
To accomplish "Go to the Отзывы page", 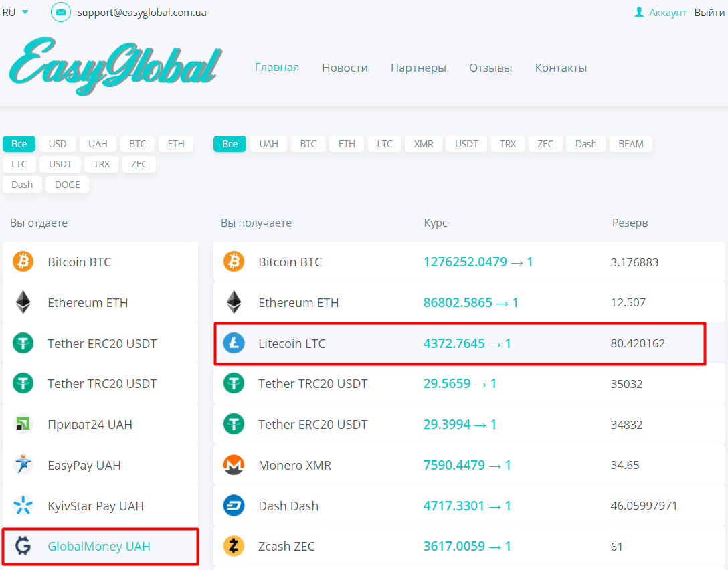I will (x=490, y=68).
